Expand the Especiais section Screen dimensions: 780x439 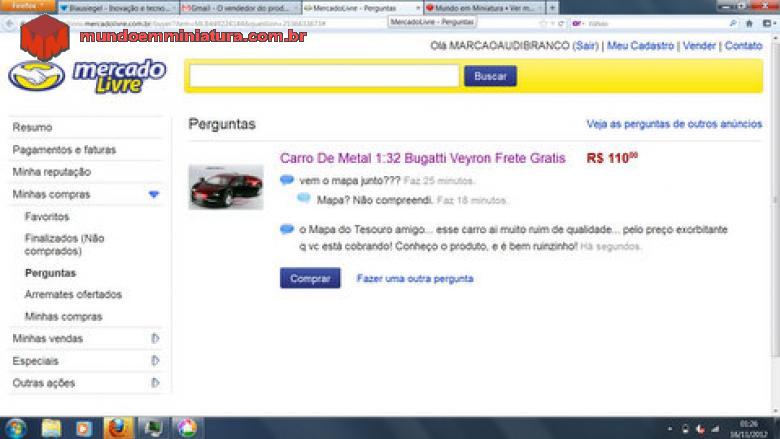pos(155,360)
